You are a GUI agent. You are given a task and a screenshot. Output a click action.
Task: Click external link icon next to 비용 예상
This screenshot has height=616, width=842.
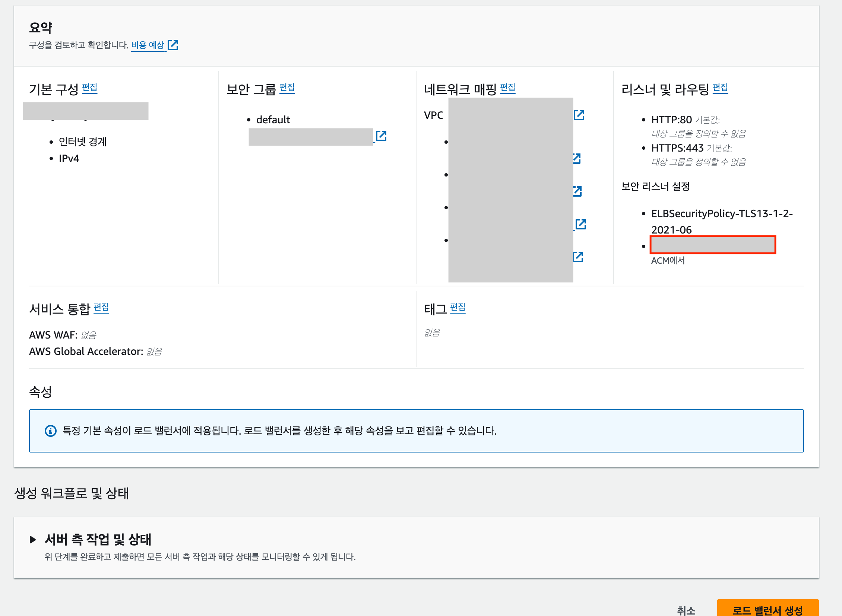173,45
